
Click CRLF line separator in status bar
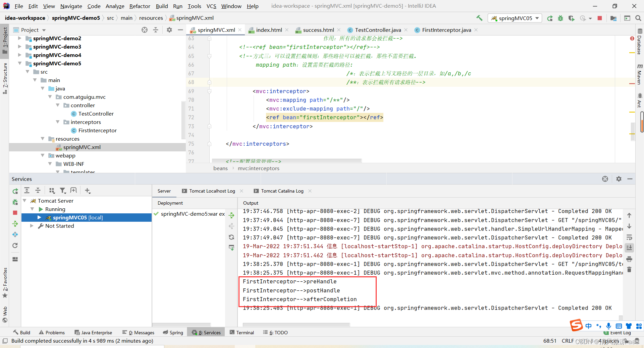[x=568, y=341]
